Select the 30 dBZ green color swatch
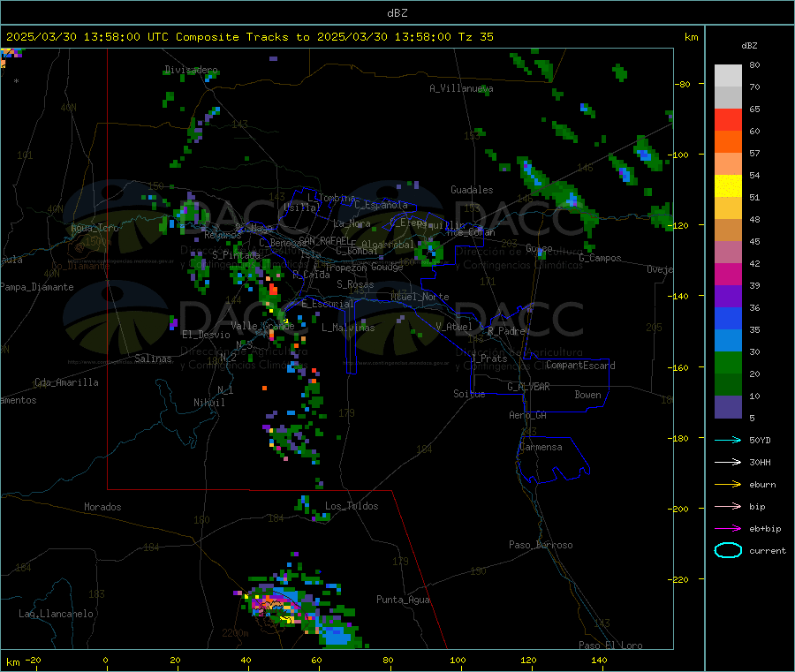The height and width of the screenshot is (672, 795). (728, 362)
